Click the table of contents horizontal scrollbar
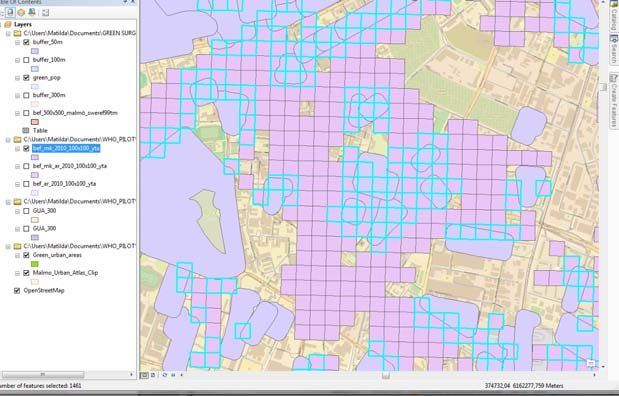 (68, 374)
